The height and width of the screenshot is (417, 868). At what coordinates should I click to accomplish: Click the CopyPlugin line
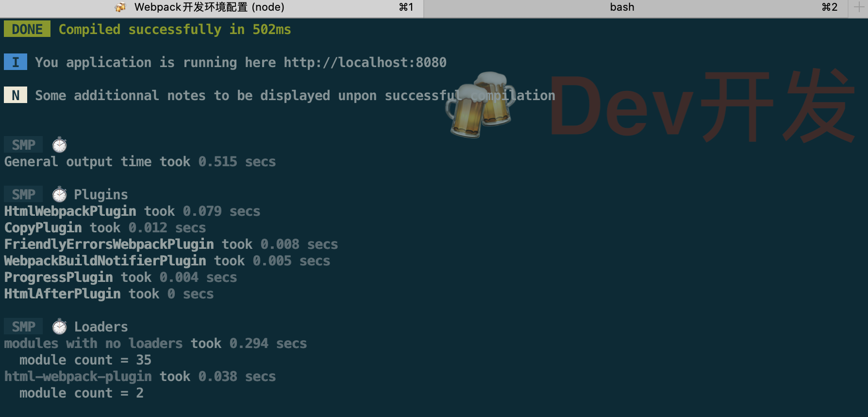tap(105, 227)
